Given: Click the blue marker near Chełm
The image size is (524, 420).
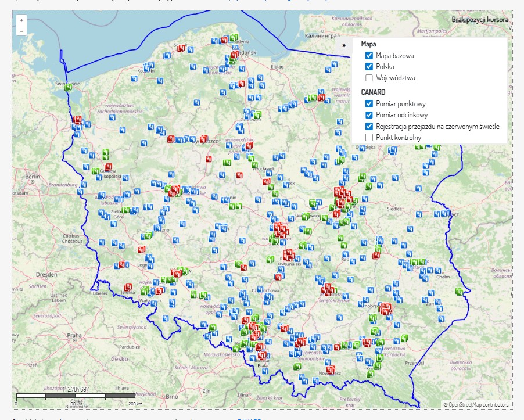Looking at the screenshot, I should [x=437, y=271].
